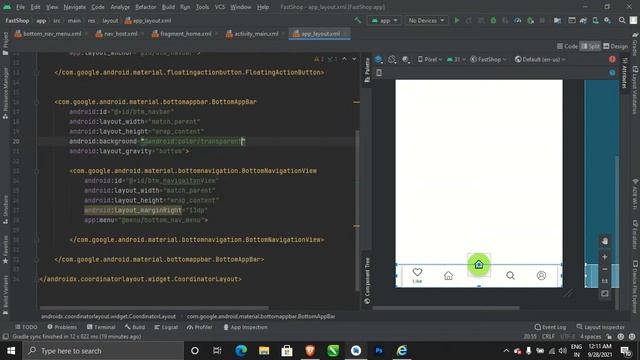
Task: Click the Windows search box
Action: [103, 351]
